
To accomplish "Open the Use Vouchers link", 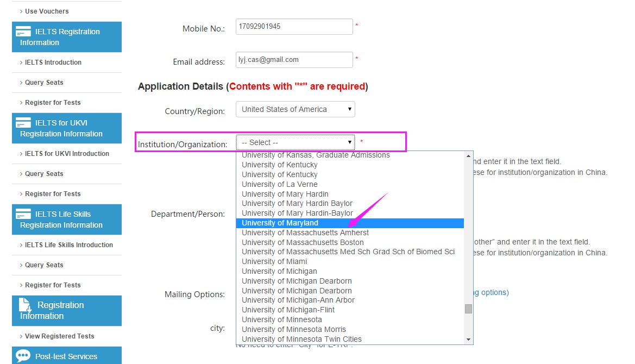I will 47,11.
